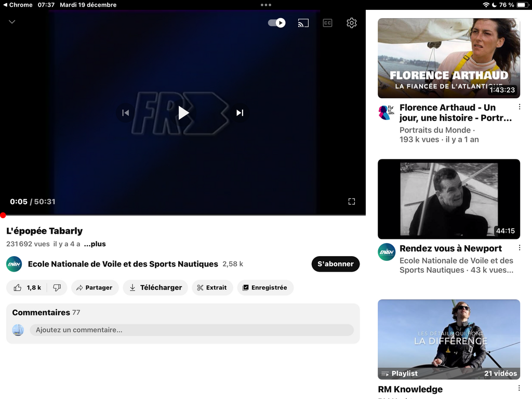Create a clip with Extrait
The width and height of the screenshot is (532, 399).
point(212,288)
